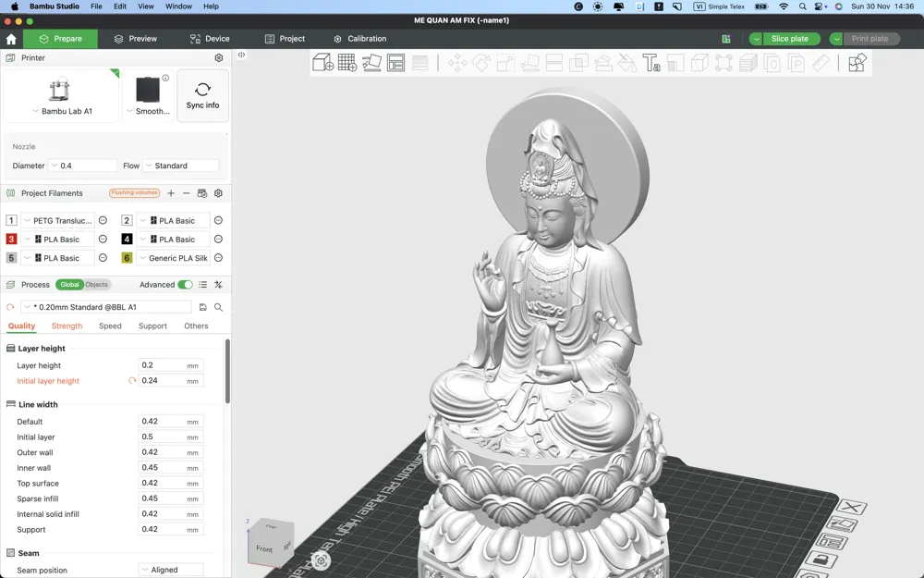Click the Slice plate button

click(790, 39)
